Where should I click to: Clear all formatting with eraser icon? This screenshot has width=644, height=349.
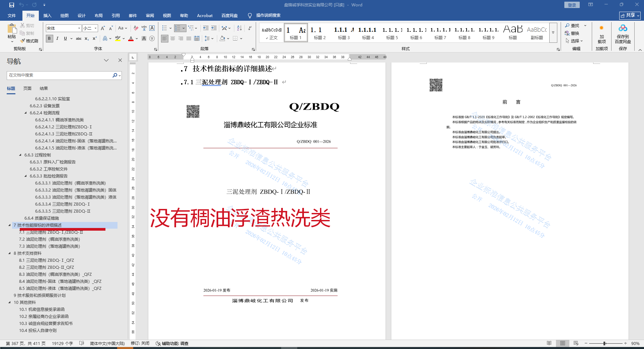coord(136,28)
